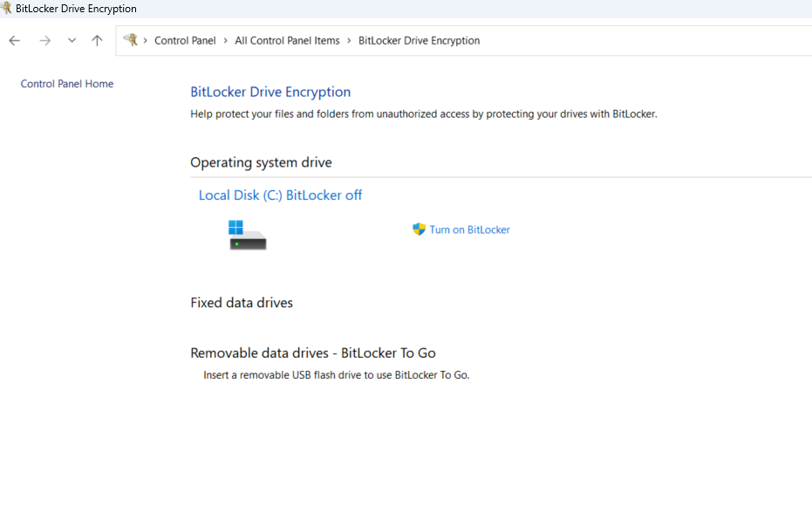This screenshot has width=812, height=507.
Task: Click the BitLocker keys icon in address bar
Action: [131, 40]
